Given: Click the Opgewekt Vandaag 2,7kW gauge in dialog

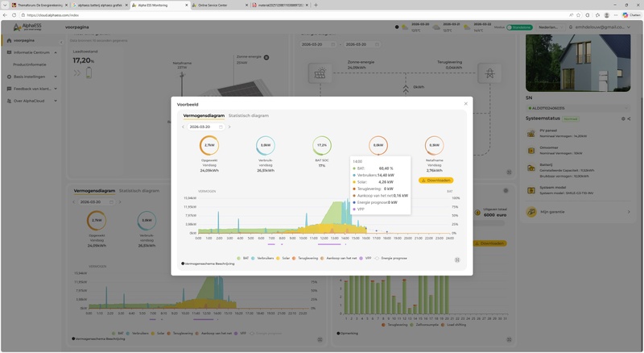Looking at the screenshot, I should pyautogui.click(x=209, y=145).
